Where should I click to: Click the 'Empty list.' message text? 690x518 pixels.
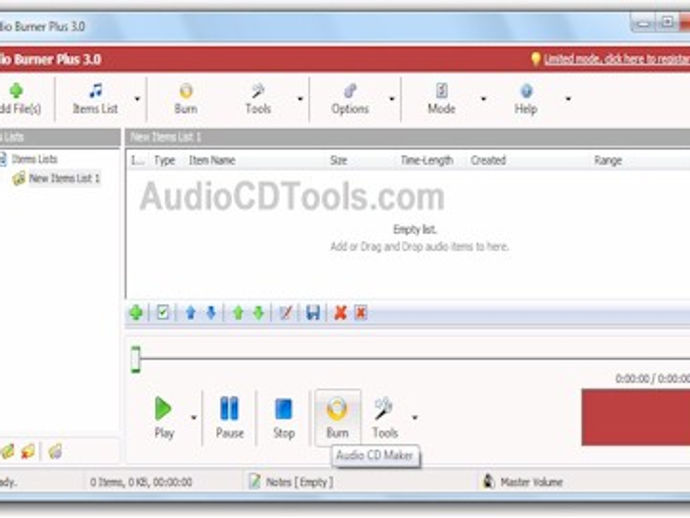415,230
